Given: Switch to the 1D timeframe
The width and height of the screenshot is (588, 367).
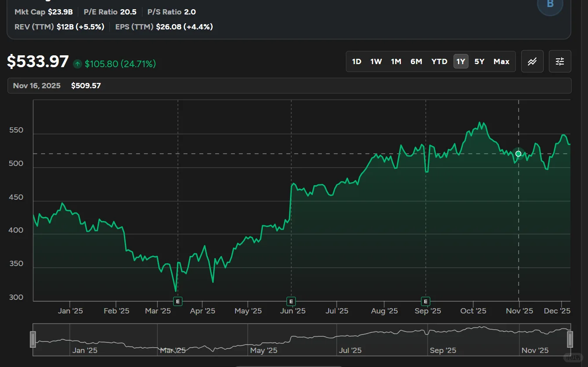Looking at the screenshot, I should (356, 61).
